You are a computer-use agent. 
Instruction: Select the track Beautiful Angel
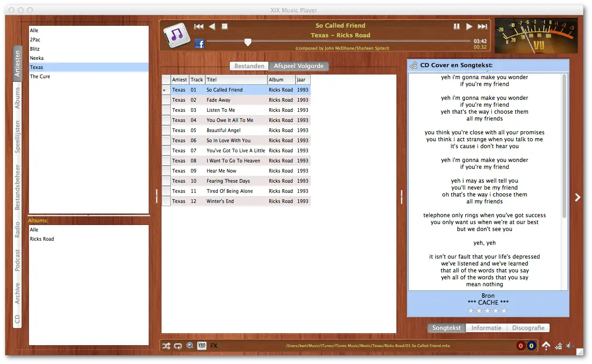click(x=236, y=130)
